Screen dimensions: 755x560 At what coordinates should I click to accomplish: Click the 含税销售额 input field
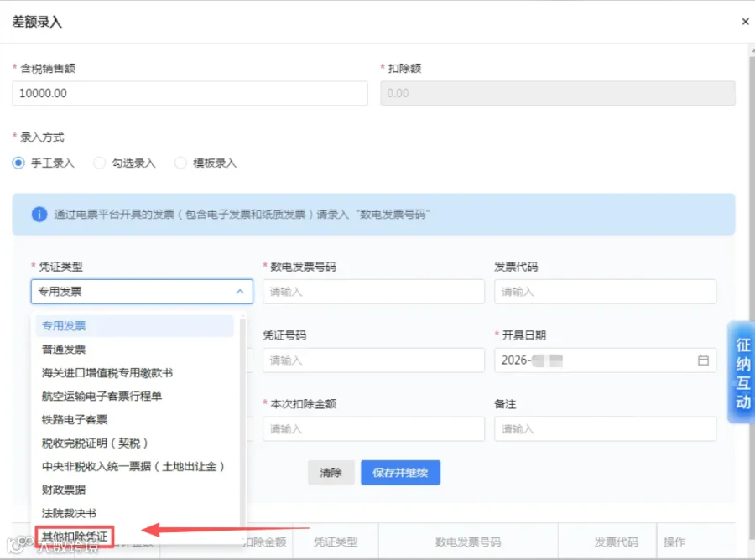190,93
